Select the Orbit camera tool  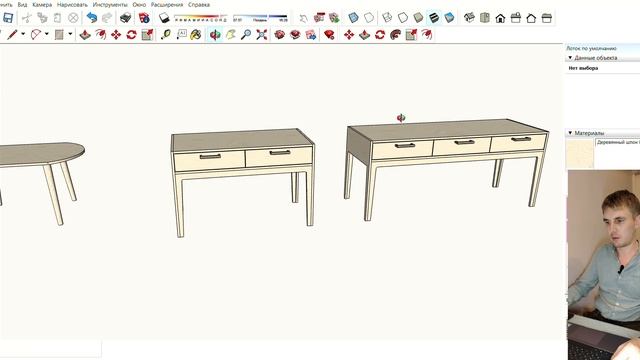[215, 35]
